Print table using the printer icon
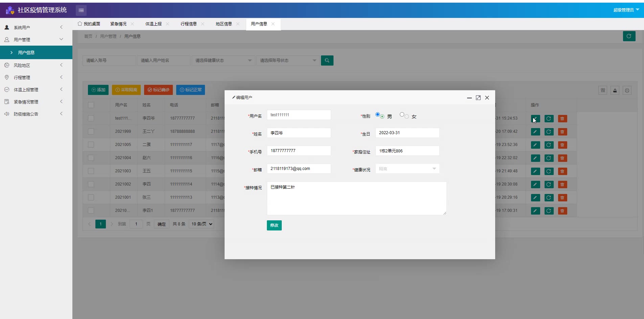 click(x=627, y=90)
